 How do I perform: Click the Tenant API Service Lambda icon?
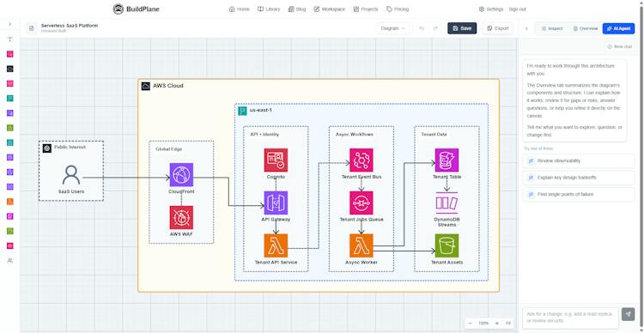pyautogui.click(x=276, y=245)
